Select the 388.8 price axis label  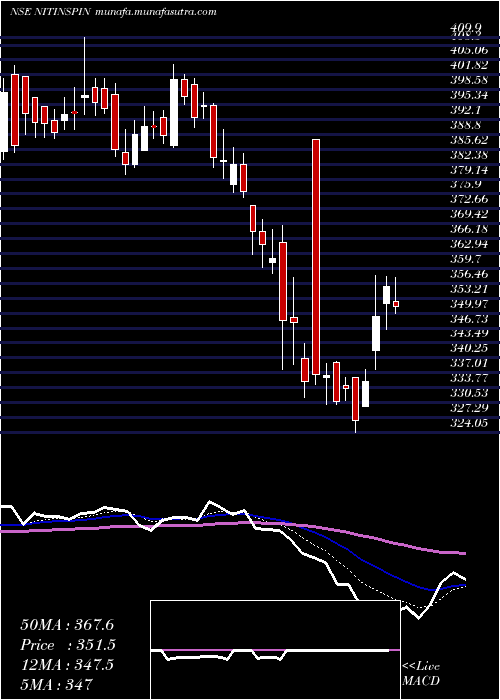[x=466, y=125]
